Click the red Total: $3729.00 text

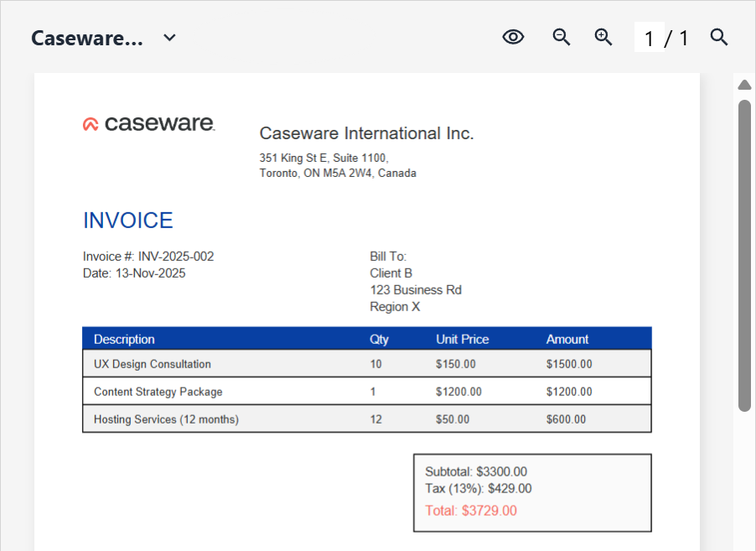[x=471, y=511]
